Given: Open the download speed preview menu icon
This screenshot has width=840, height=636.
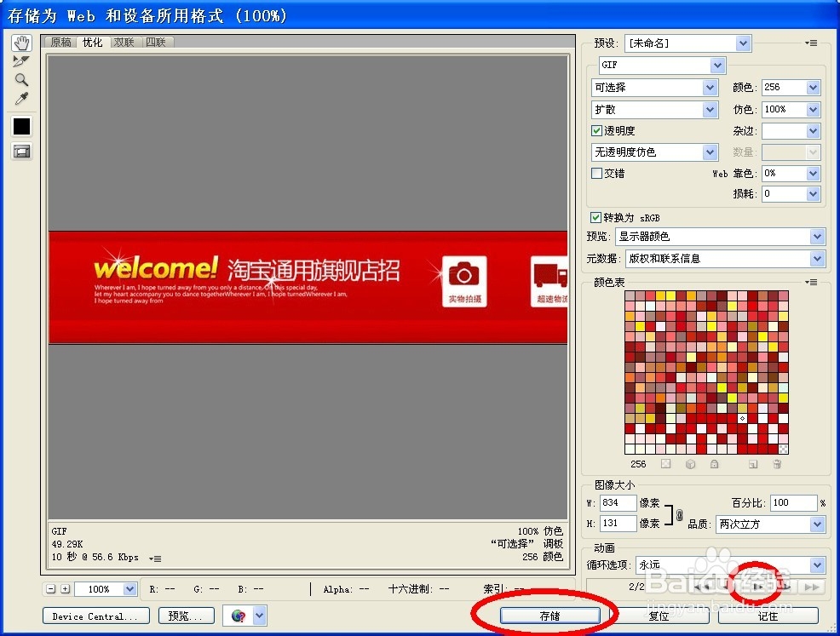Looking at the screenshot, I should pos(155,559).
